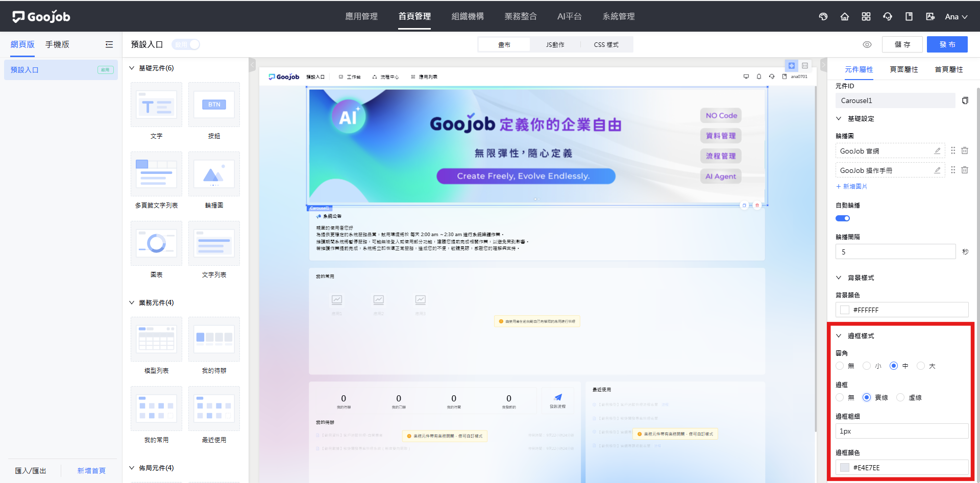Click the 儲存 button
The width and height of the screenshot is (980, 483).
click(x=902, y=44)
